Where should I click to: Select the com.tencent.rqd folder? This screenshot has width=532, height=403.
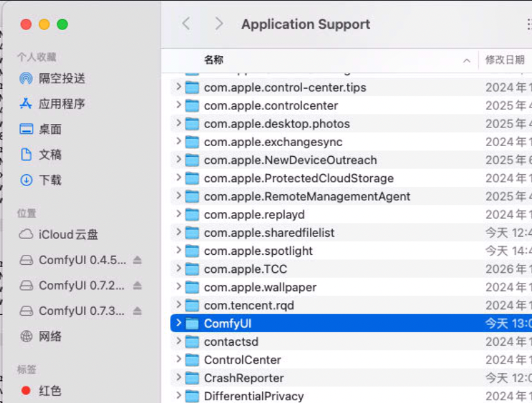coord(249,305)
